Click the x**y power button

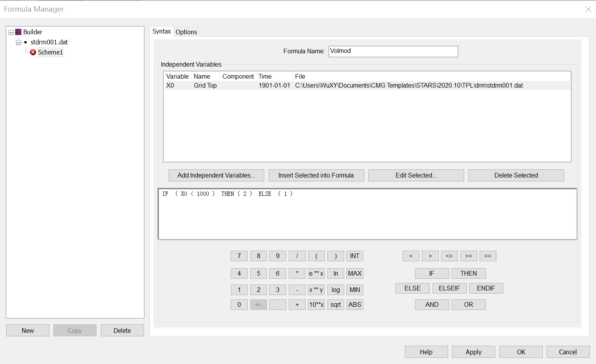coord(316,290)
